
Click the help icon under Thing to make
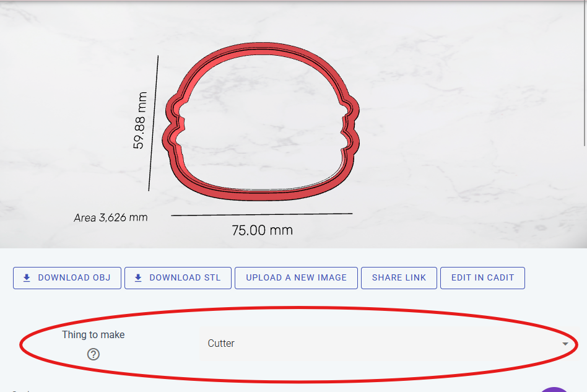tap(93, 354)
